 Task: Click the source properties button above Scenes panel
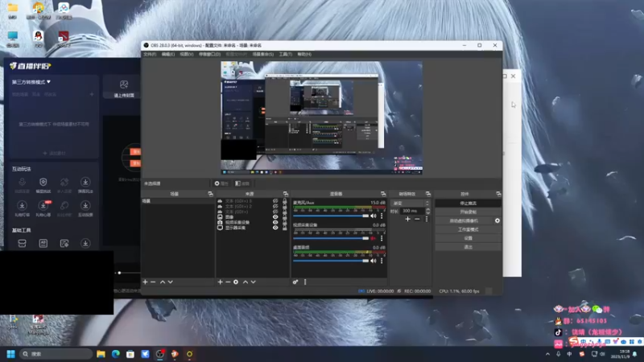(221, 183)
